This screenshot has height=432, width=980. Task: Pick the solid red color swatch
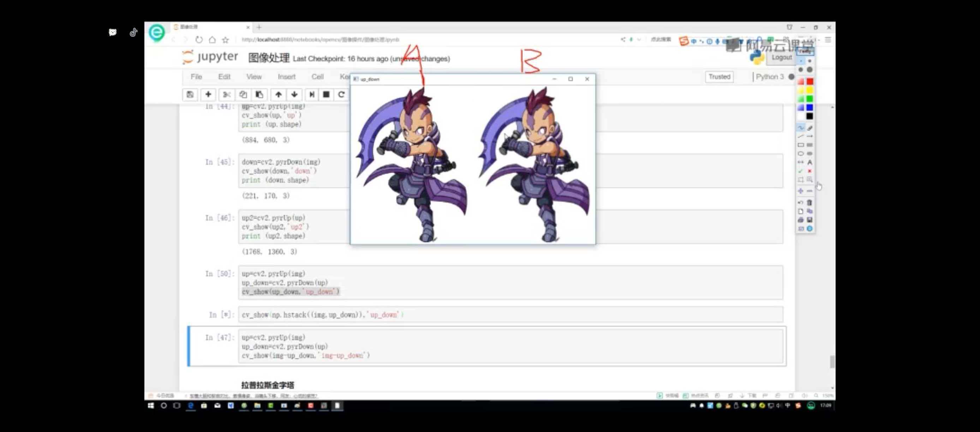[810, 82]
